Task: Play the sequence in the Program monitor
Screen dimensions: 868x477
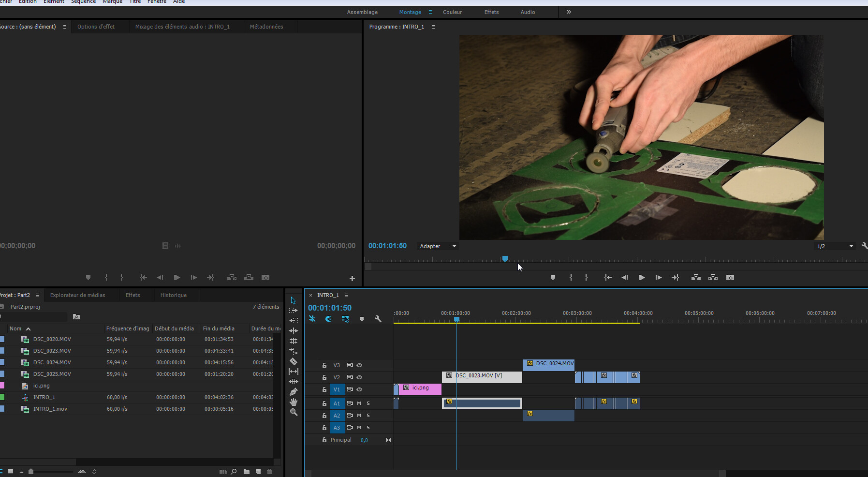Action: tap(641, 278)
